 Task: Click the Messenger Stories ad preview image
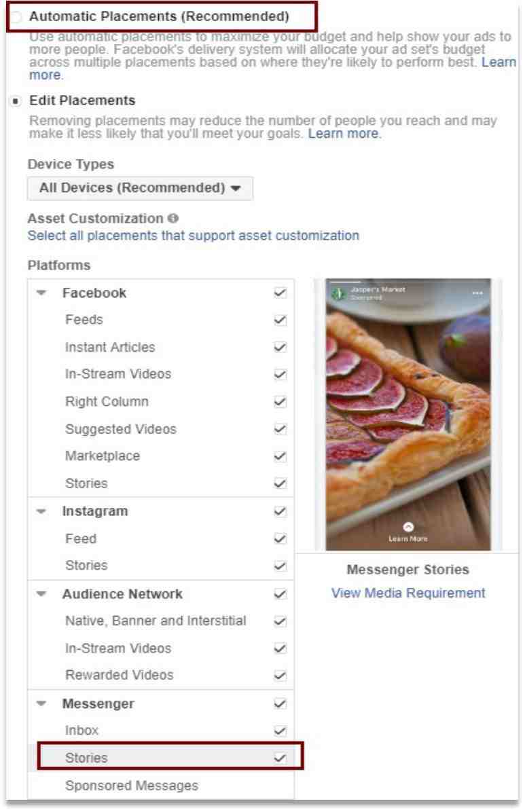pos(408,415)
